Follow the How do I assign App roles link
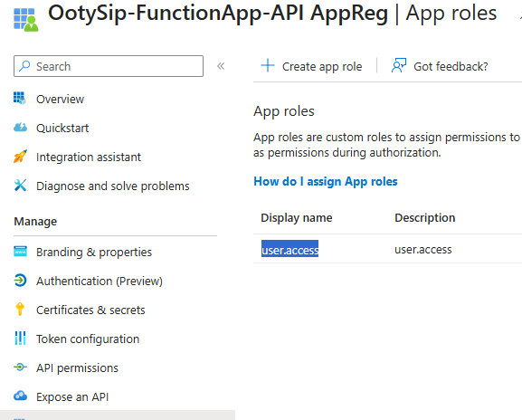522x420 pixels. 326,182
